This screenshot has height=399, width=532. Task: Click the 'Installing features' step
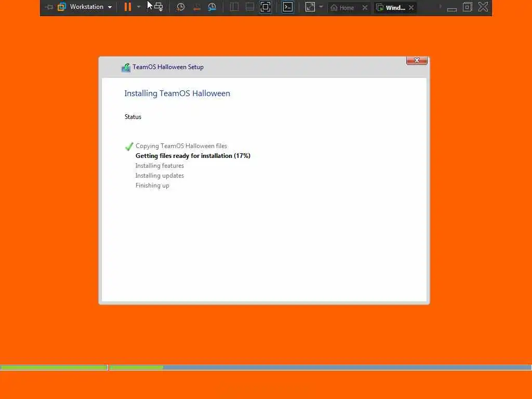click(x=159, y=166)
